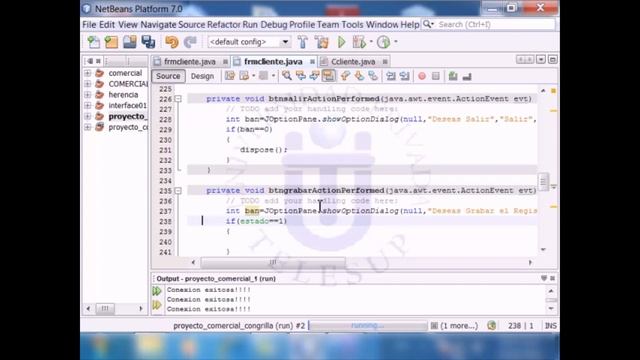Toggle Highlight Search in editor toolbar

coord(329,76)
